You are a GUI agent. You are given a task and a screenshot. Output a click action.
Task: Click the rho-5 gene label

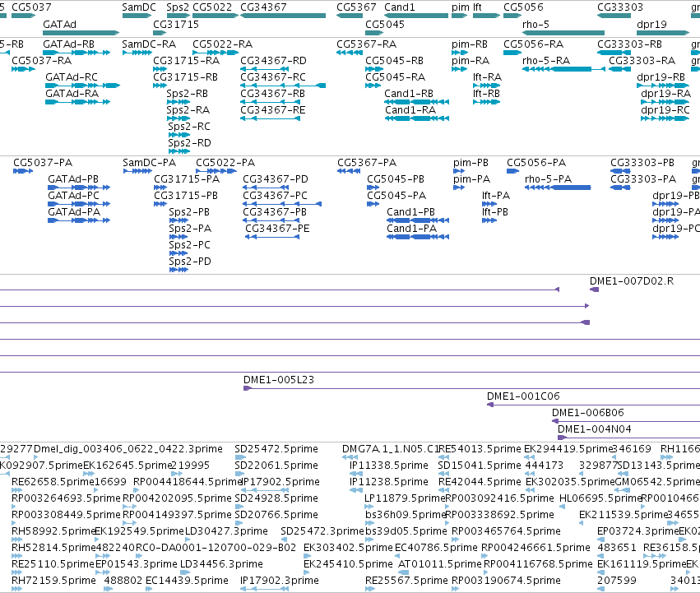535,24
